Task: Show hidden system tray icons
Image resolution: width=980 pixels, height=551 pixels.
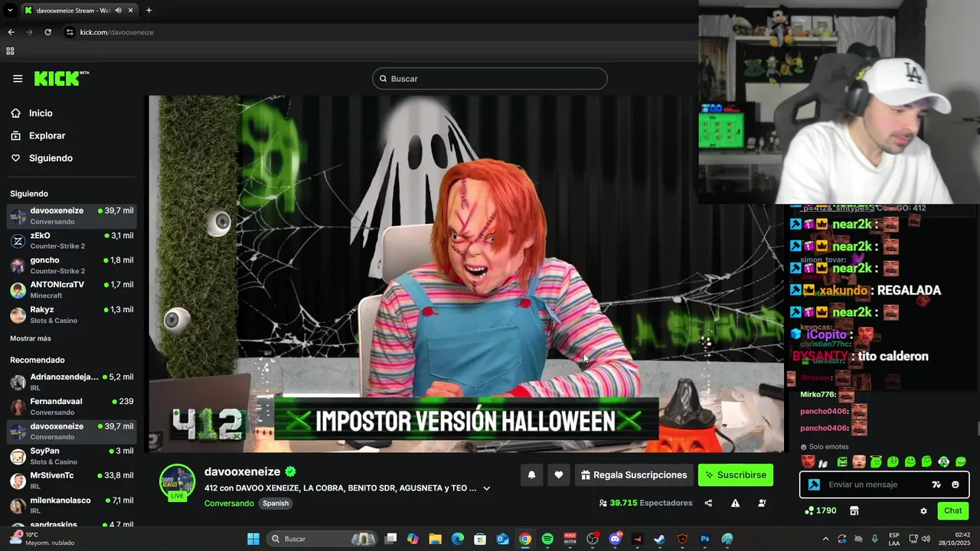Action: 825,539
